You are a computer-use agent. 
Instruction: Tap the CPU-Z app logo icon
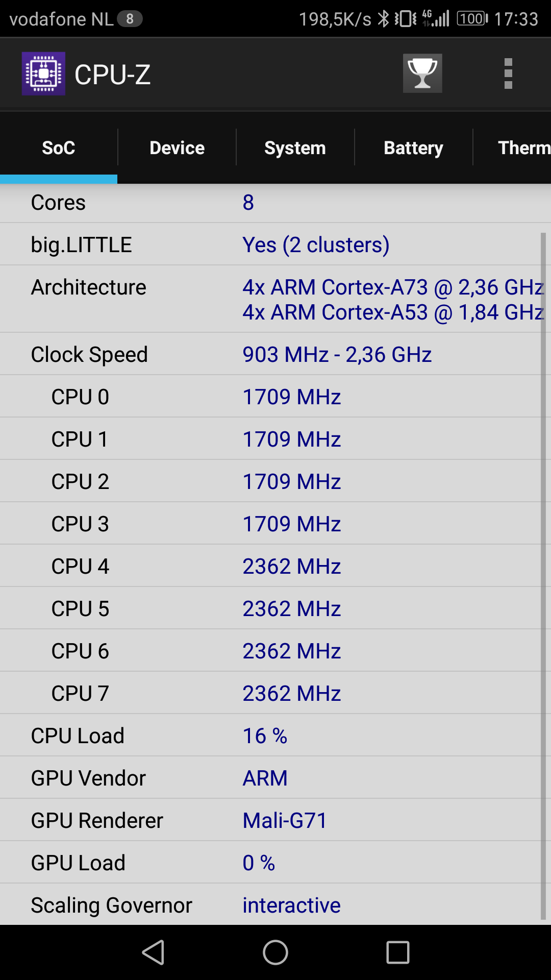click(x=43, y=74)
